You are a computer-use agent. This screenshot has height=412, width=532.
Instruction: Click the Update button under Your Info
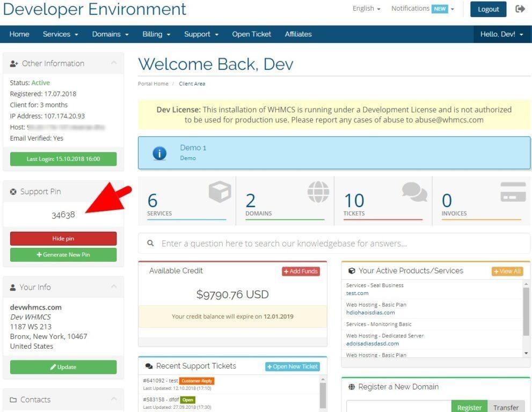[63, 367]
